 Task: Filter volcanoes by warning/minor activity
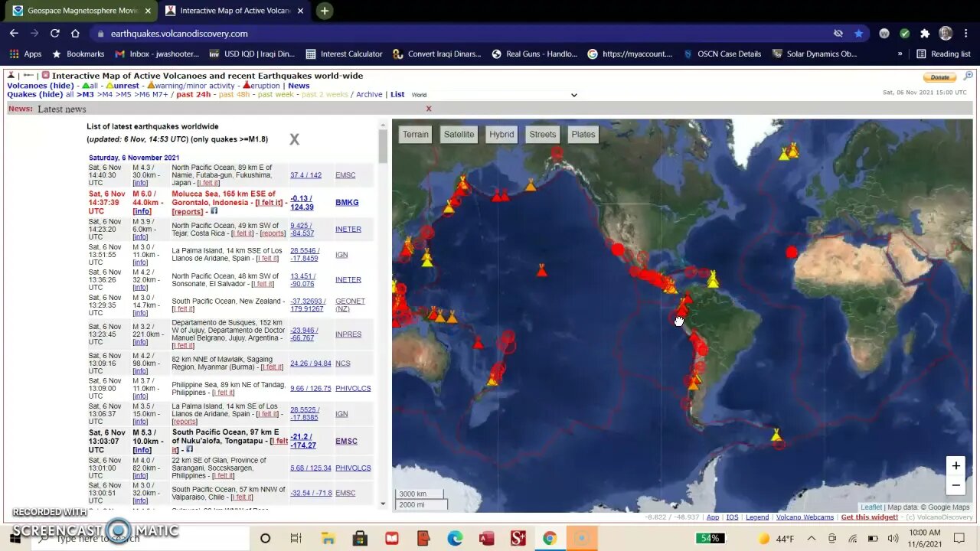point(191,86)
